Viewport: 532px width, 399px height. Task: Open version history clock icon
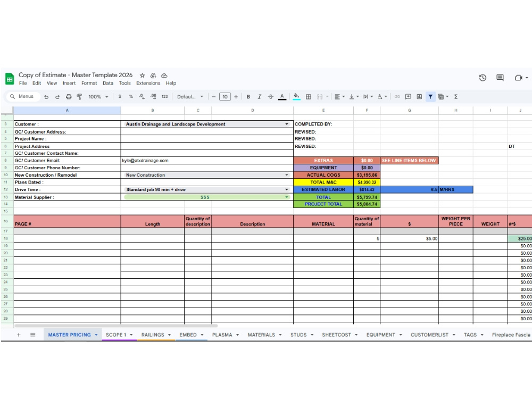pyautogui.click(x=483, y=78)
